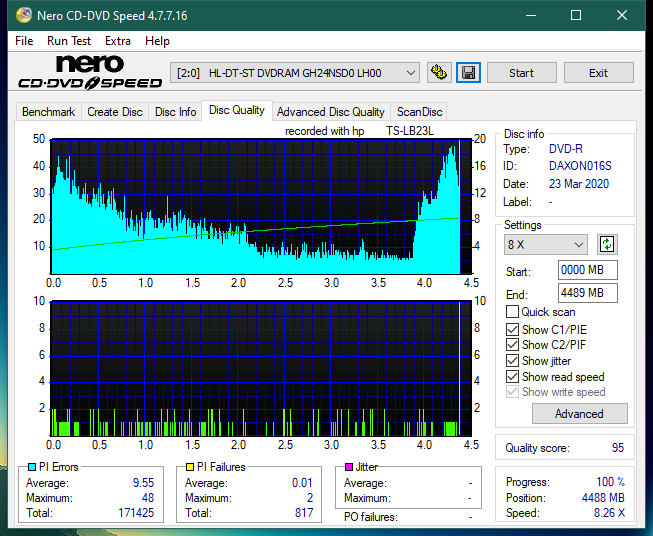Open the Help menu
The image size is (653, 536).
point(157,41)
